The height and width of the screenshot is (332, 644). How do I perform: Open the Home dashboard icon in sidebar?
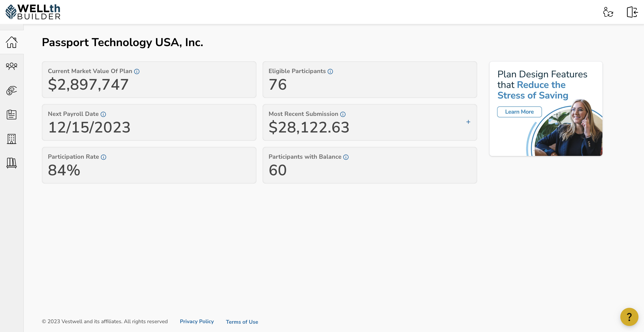12,42
